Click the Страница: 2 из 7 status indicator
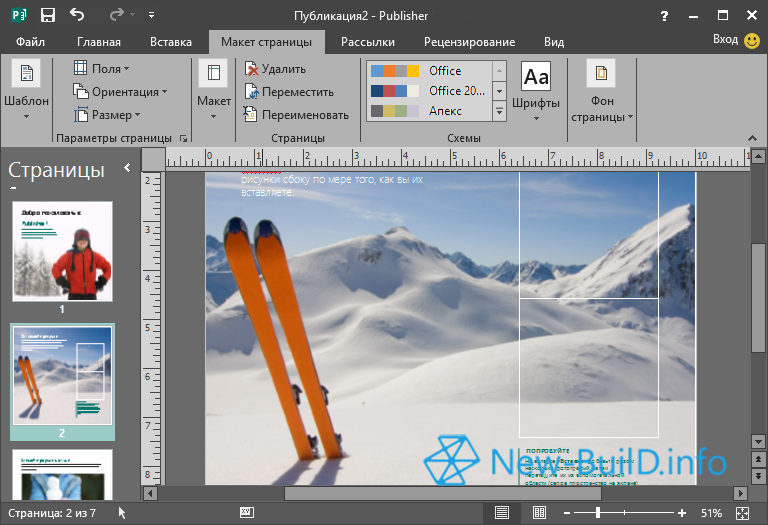The image size is (768, 525). (x=52, y=513)
